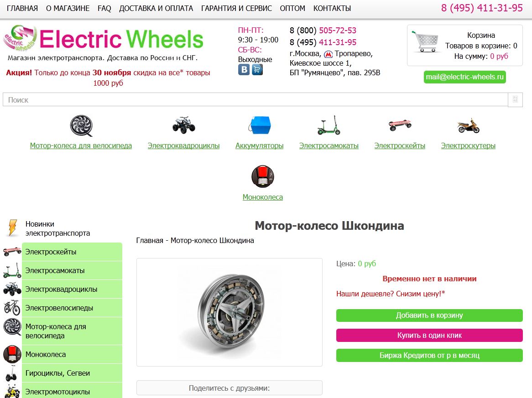Screen dimensions: 532x398
Task: Click the Поиск search field
Action: (255, 100)
